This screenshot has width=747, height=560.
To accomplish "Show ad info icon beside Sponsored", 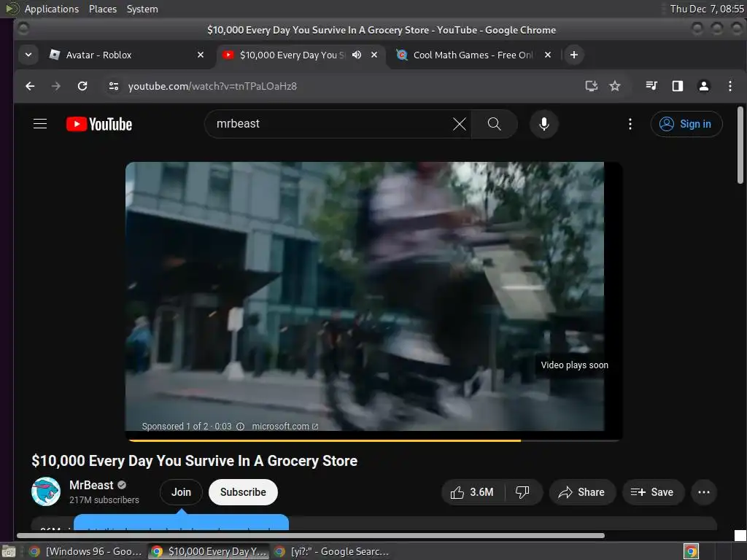I will pos(241,426).
